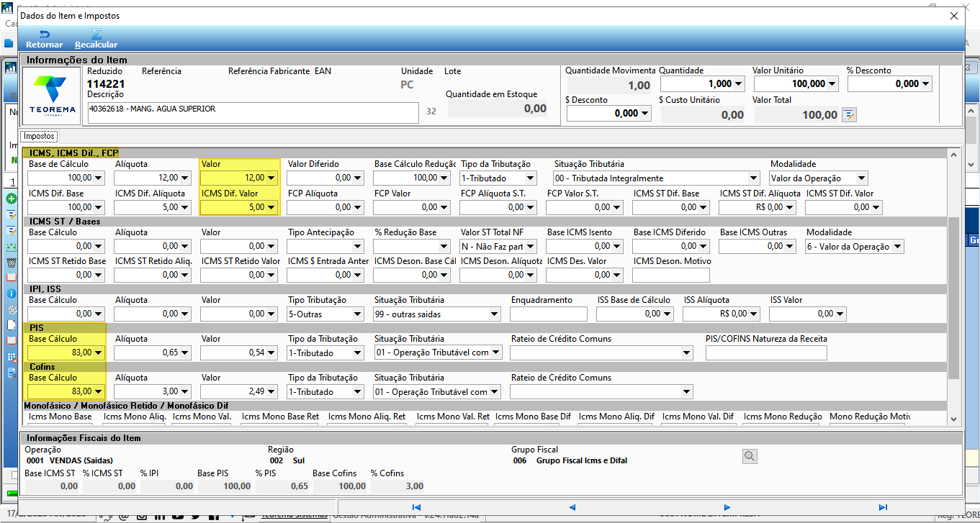Screen dimensions: 980x523
Task: Go to first record navigation arrow
Action: point(416,507)
